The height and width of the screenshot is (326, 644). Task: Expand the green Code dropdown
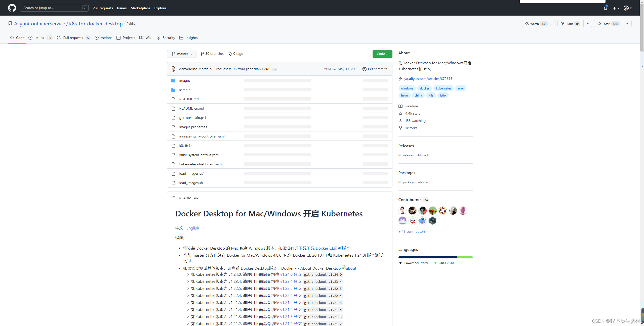[x=382, y=54]
